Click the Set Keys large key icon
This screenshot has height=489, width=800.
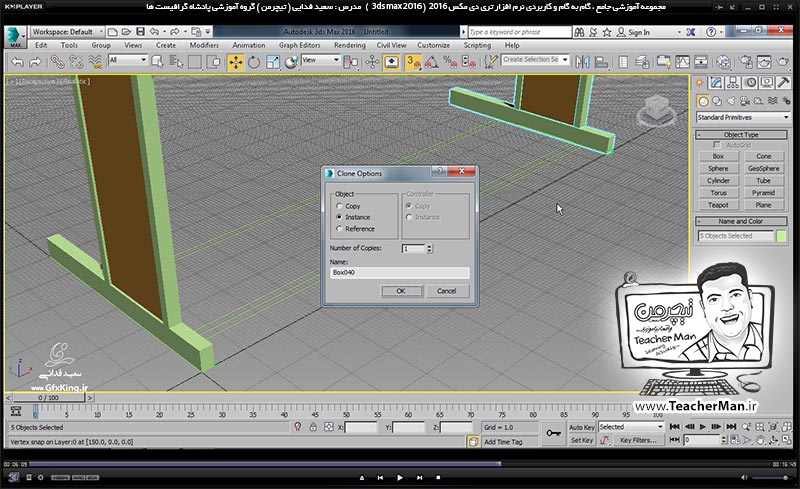click(553, 433)
